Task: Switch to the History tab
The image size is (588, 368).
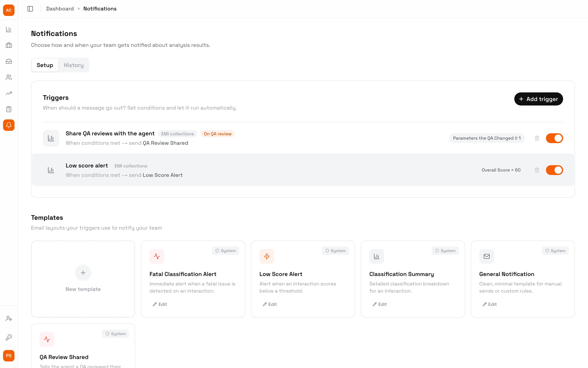Action: (74, 65)
